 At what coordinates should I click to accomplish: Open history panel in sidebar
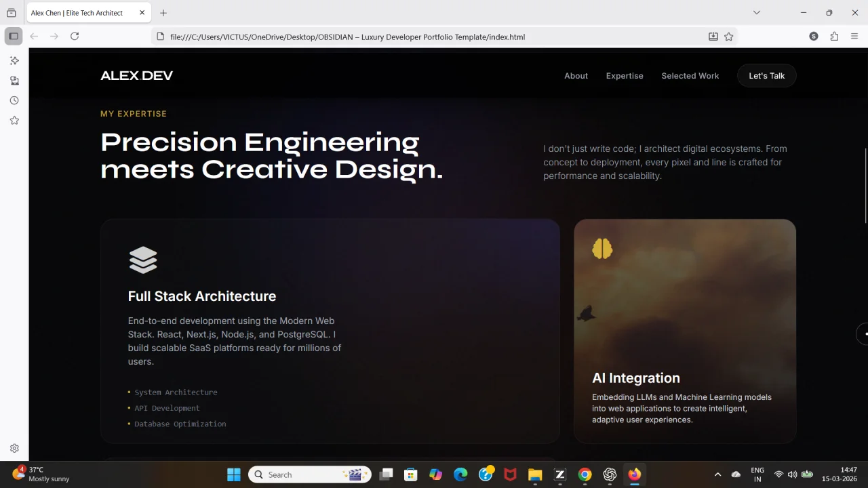14,100
